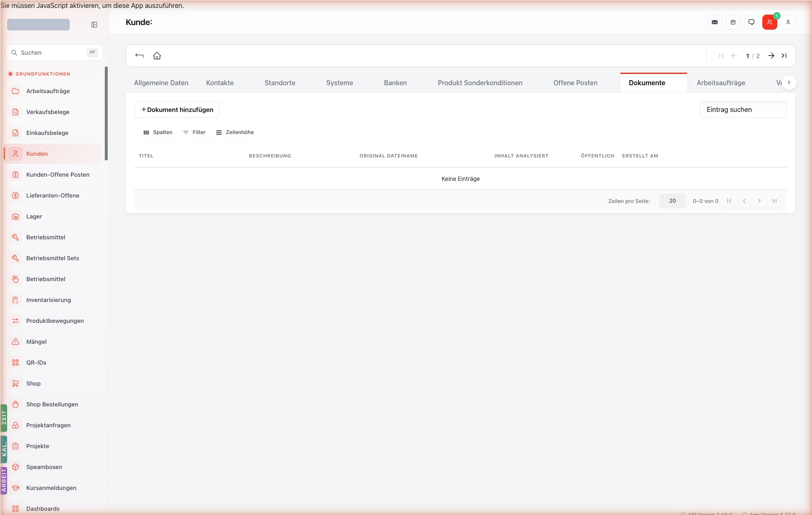Screen dimensions: 812x515
Task: Switch to Banken tab
Action: pos(395,83)
